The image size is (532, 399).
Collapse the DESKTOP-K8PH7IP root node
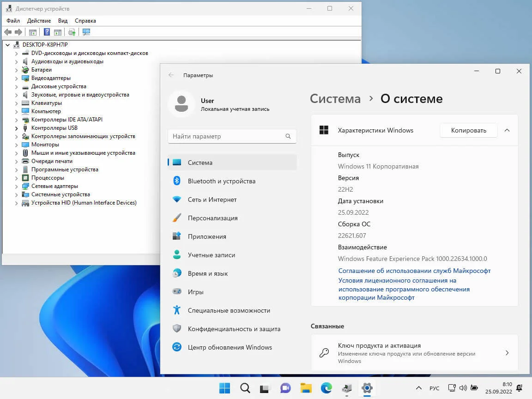pos(8,45)
